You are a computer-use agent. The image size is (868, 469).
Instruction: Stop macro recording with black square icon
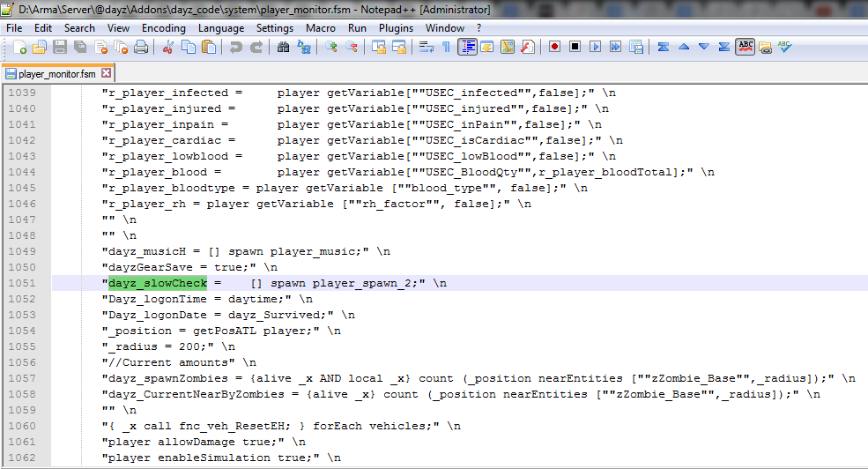(x=575, y=47)
